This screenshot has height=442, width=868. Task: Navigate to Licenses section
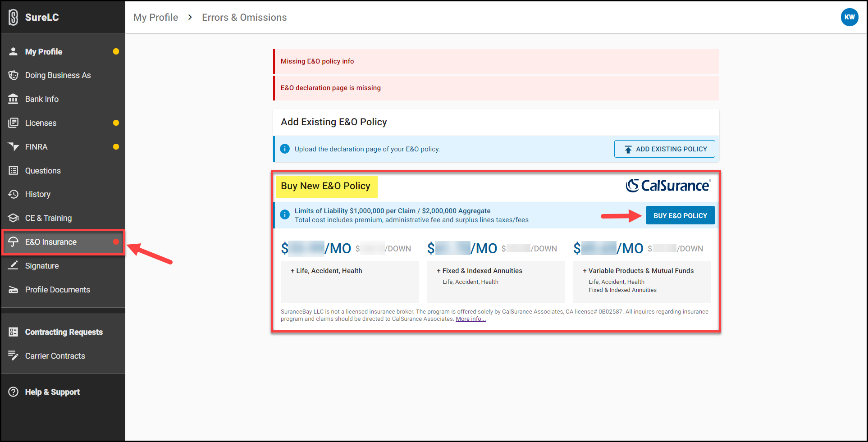[x=63, y=123]
